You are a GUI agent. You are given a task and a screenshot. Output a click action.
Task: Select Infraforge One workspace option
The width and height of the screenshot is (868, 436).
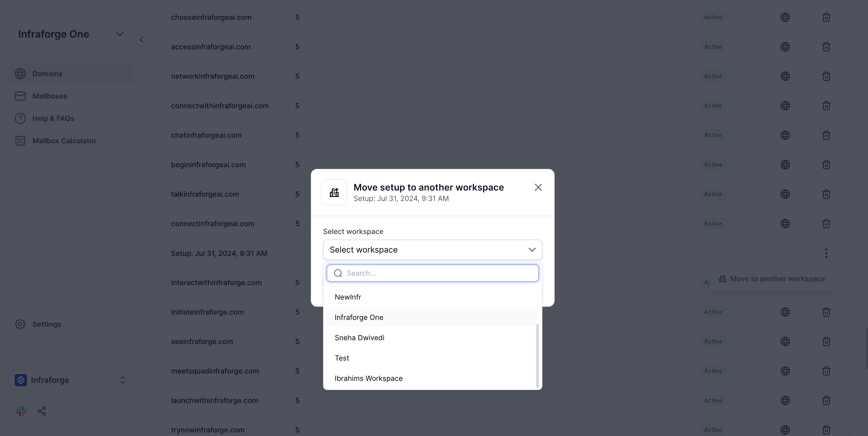tap(431, 317)
